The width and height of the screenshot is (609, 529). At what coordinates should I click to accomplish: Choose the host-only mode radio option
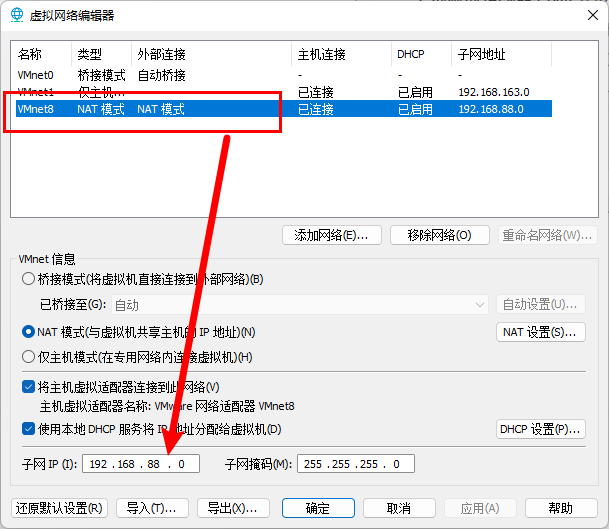tap(29, 357)
